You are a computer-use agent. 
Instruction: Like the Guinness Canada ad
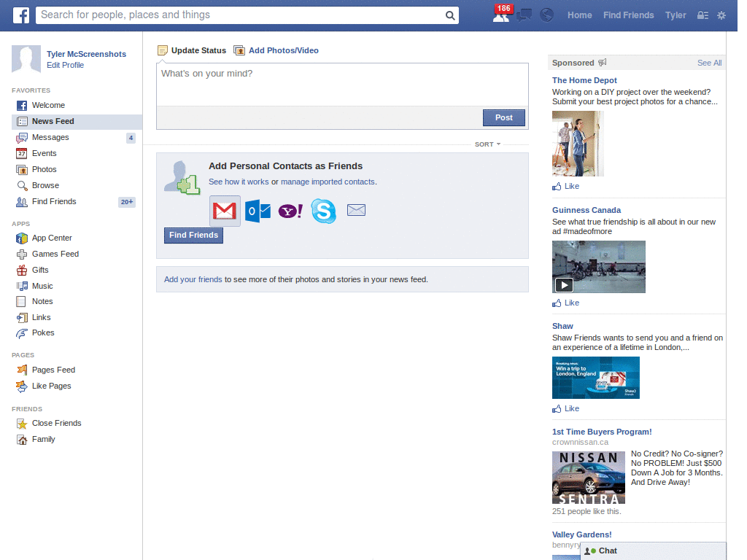(565, 303)
